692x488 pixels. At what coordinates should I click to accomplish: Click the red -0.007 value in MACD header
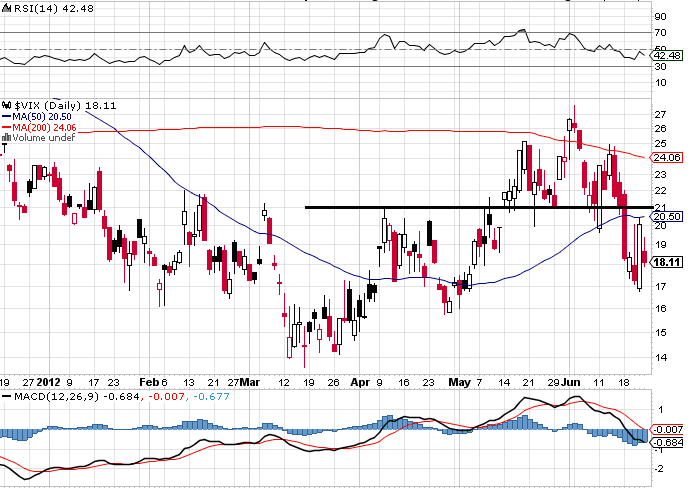click(166, 396)
